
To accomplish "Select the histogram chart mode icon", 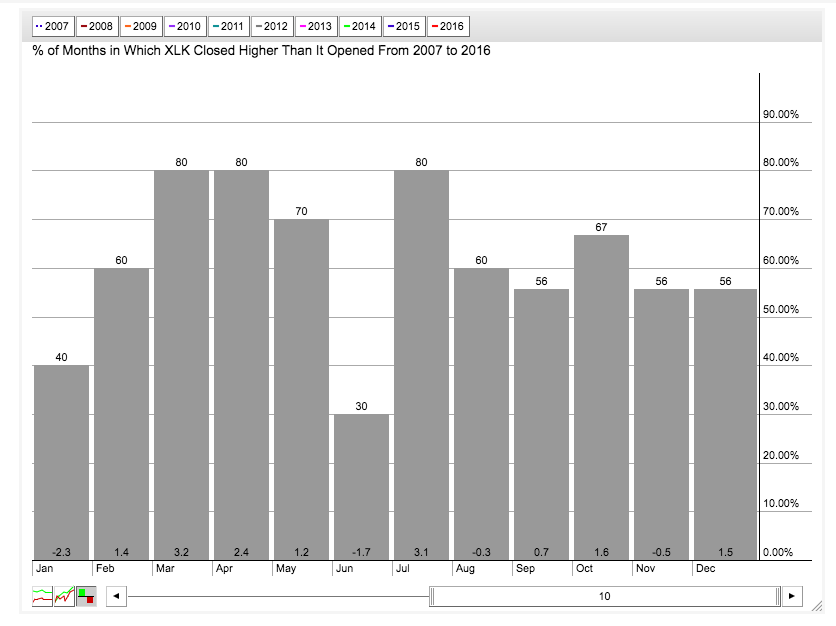I will (x=86, y=596).
